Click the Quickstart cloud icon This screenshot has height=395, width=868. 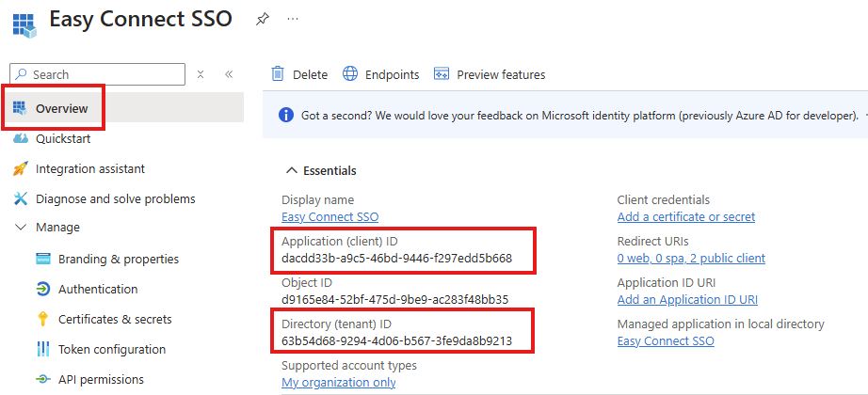click(21, 138)
